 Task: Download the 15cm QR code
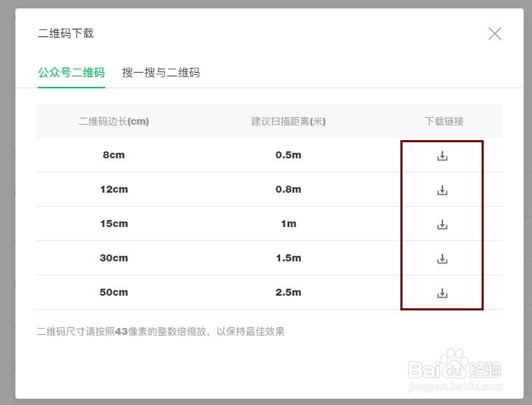[442, 224]
